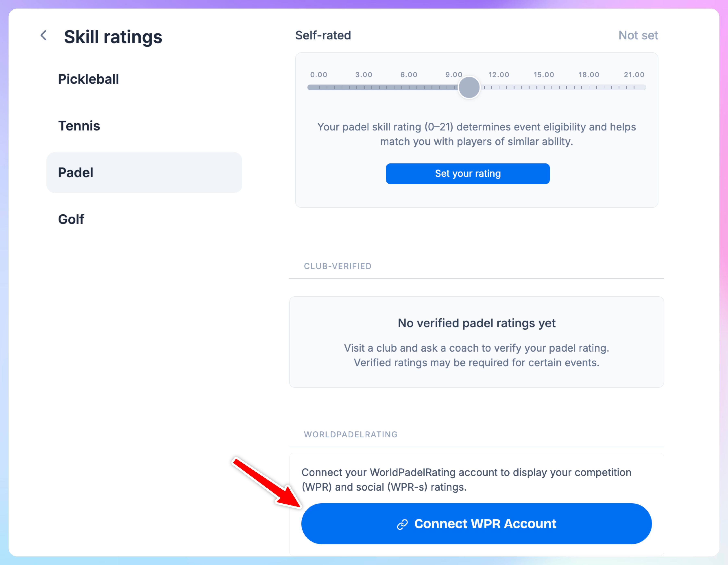The width and height of the screenshot is (728, 565).
Task: Click the Self-rated heading
Action: (323, 35)
